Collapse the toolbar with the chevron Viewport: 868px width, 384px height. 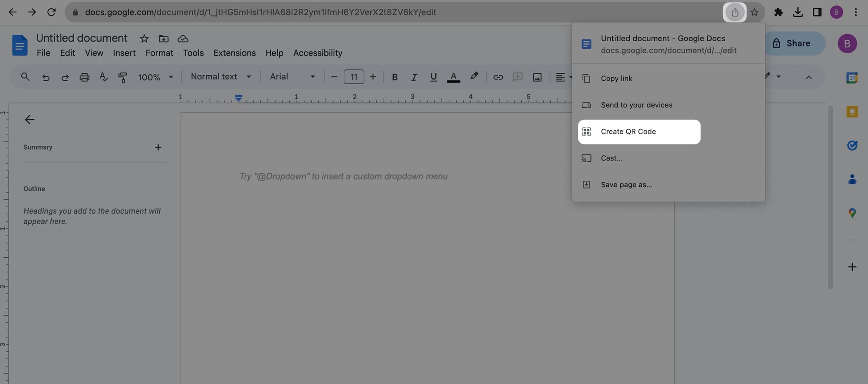point(809,77)
